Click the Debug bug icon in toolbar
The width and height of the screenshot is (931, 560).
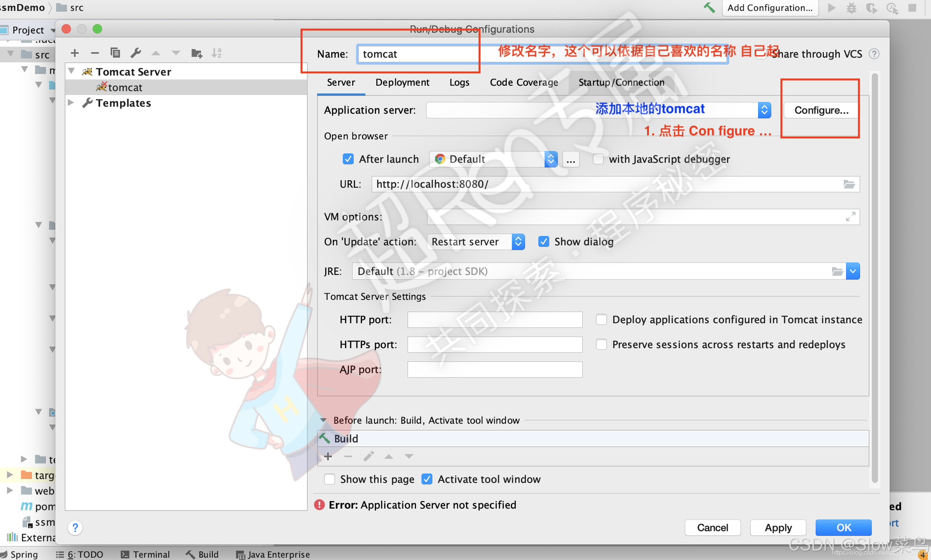(x=852, y=8)
